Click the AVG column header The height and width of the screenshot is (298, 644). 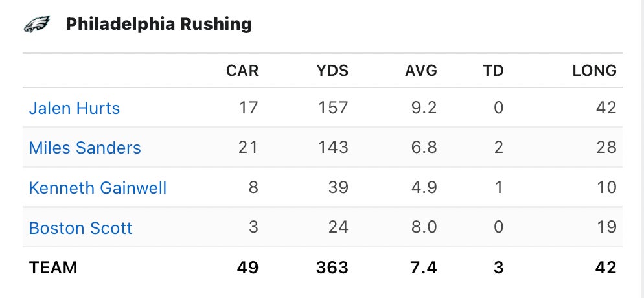(421, 71)
